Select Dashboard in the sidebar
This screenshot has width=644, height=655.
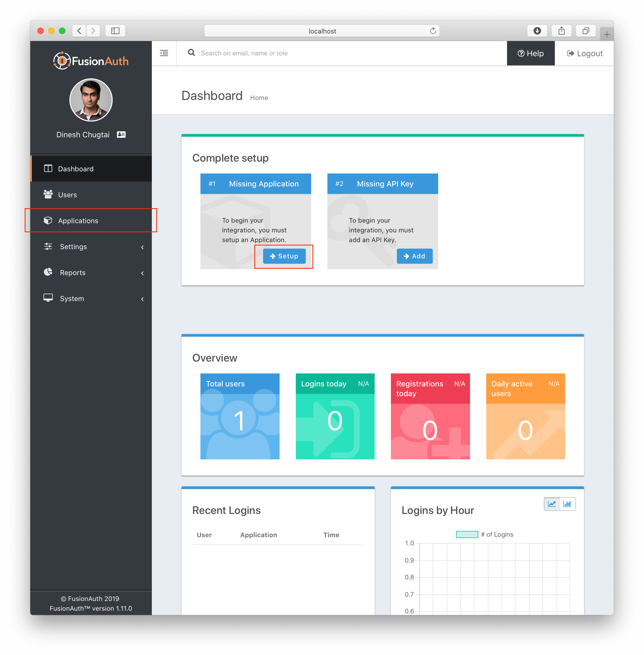(75, 169)
